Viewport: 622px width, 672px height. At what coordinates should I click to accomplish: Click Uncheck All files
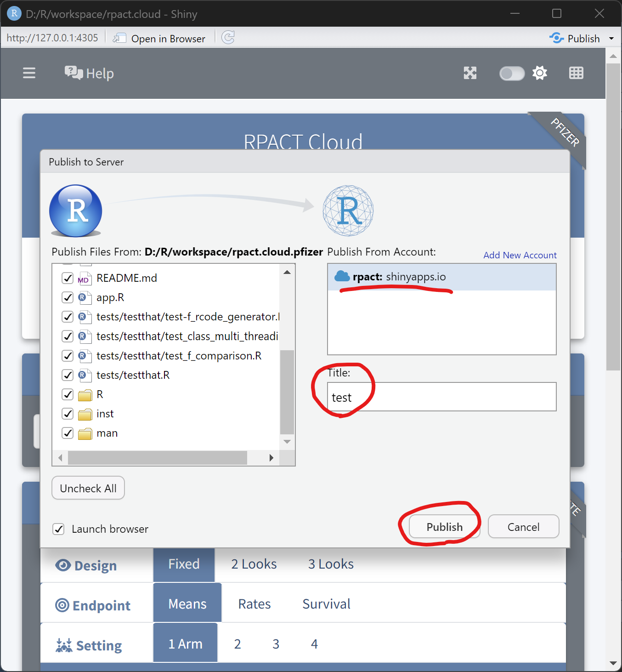point(88,488)
